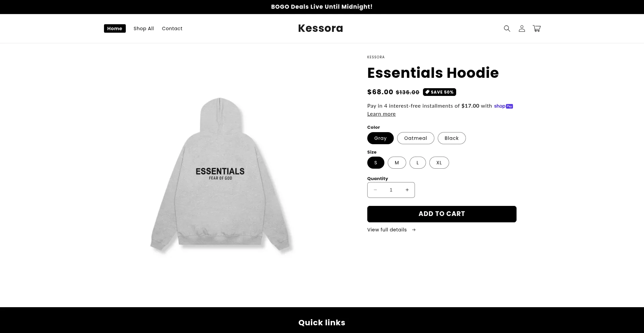Screen dimensions: 644x333
Task: Open the Shop All menu item
Action: tap(144, 29)
